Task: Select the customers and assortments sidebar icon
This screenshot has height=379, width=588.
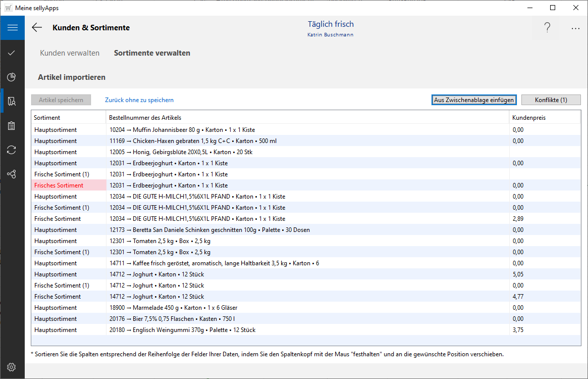Action: click(x=12, y=102)
